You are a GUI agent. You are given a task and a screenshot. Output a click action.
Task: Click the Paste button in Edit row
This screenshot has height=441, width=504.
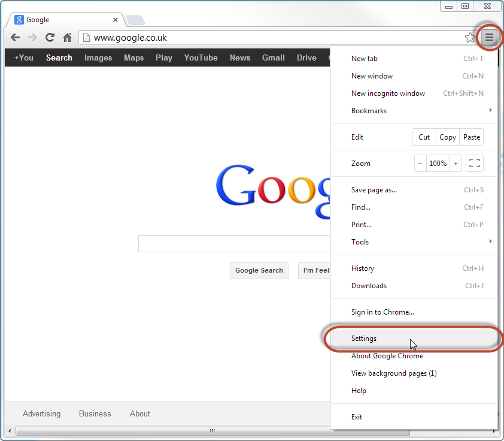pos(472,137)
